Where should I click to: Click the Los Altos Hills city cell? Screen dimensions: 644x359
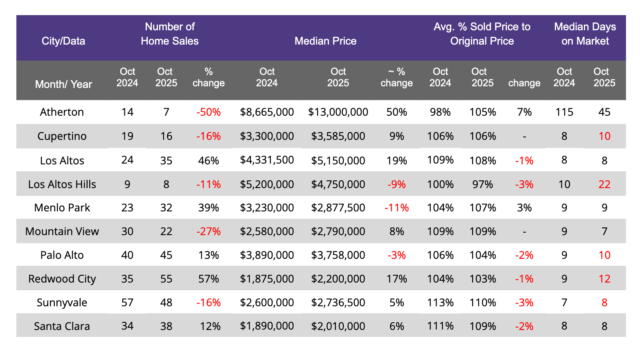pos(62,184)
